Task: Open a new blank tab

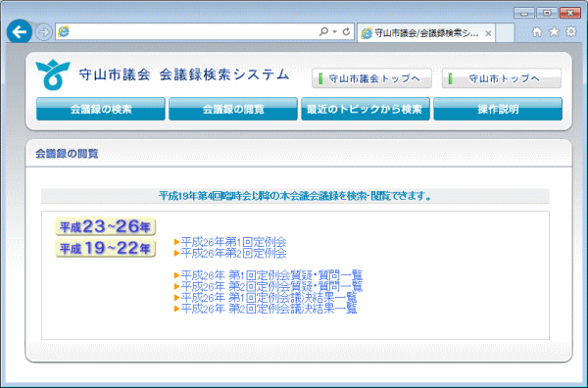Action: pyautogui.click(x=505, y=33)
